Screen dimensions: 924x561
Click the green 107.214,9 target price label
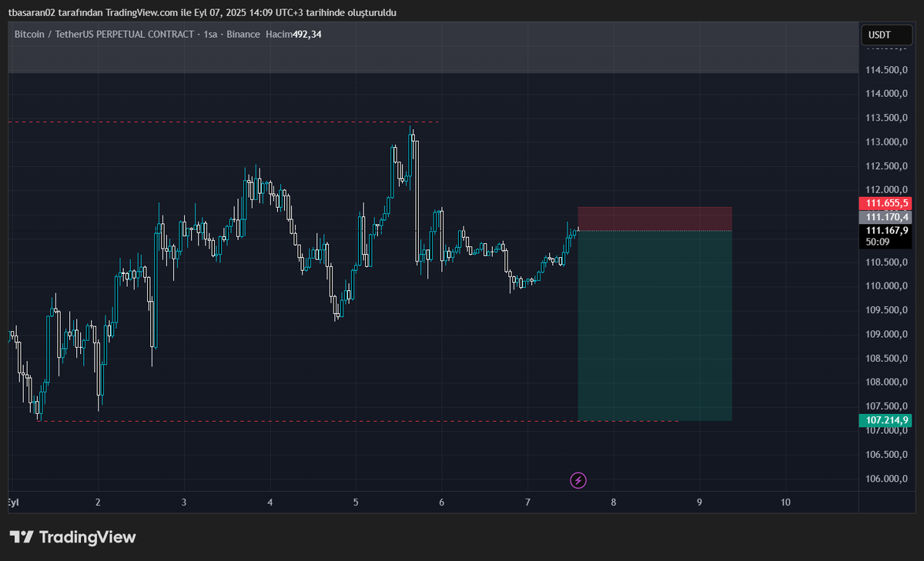point(885,420)
